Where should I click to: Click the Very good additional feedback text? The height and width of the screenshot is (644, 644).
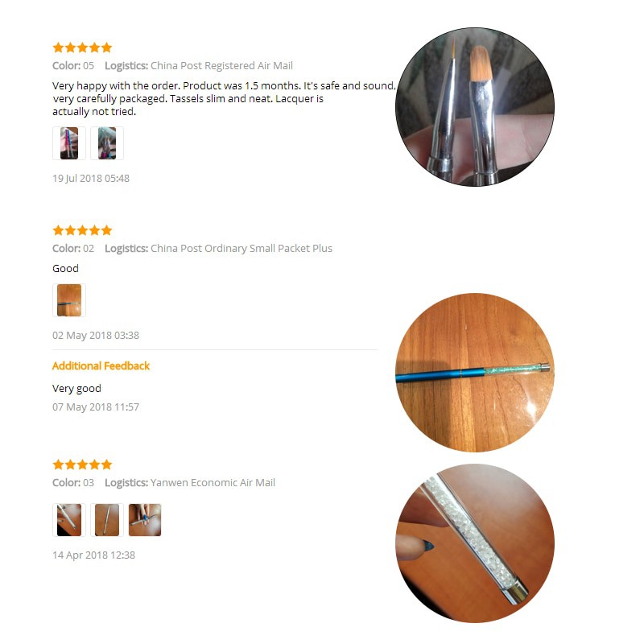coord(76,389)
